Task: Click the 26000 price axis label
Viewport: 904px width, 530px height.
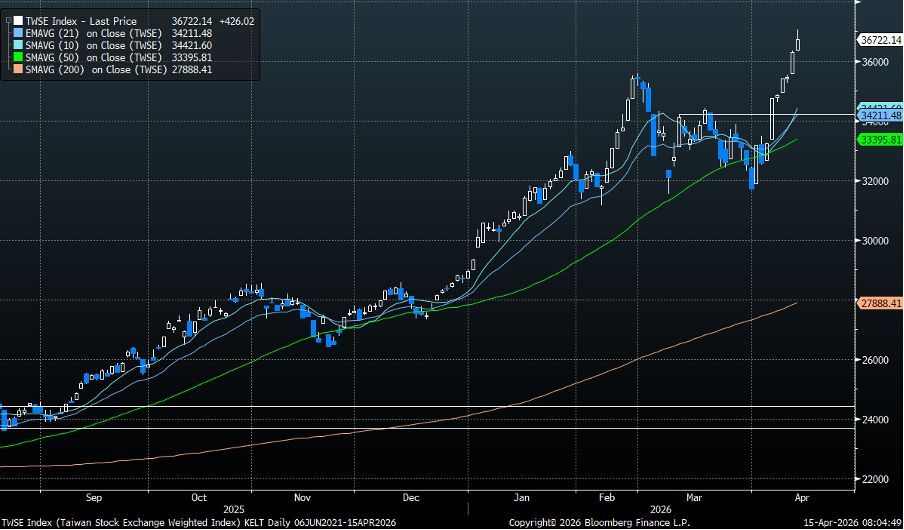Action: tap(873, 360)
